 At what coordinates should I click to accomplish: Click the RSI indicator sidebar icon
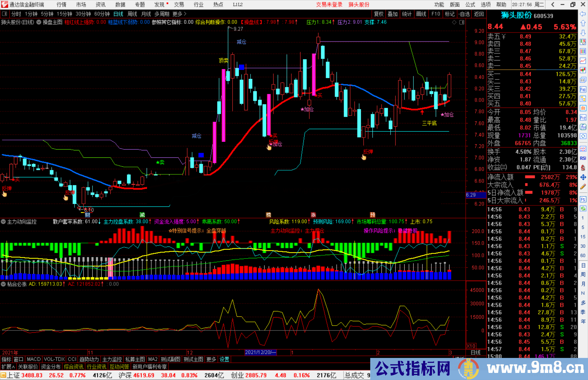pyautogui.click(x=583, y=158)
